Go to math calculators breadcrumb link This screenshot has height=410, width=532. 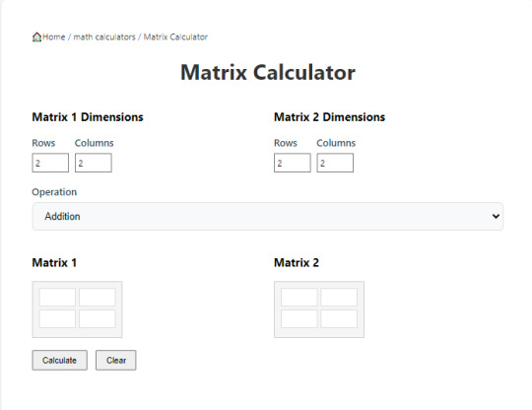tap(104, 36)
